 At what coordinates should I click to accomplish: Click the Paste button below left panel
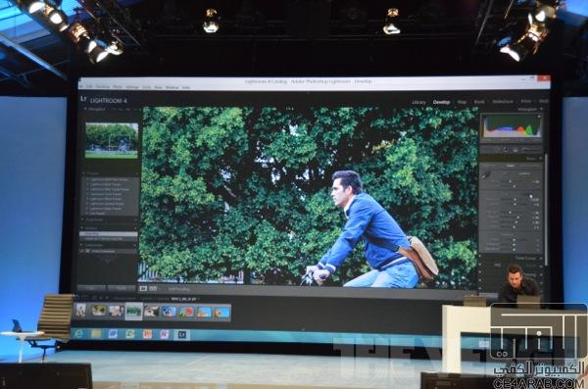click(x=122, y=288)
